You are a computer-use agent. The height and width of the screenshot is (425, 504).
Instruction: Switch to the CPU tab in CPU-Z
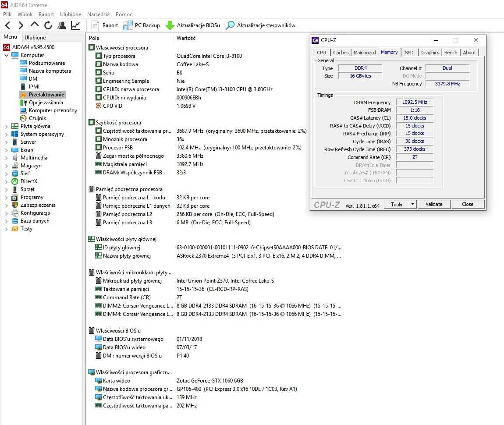[x=321, y=53]
